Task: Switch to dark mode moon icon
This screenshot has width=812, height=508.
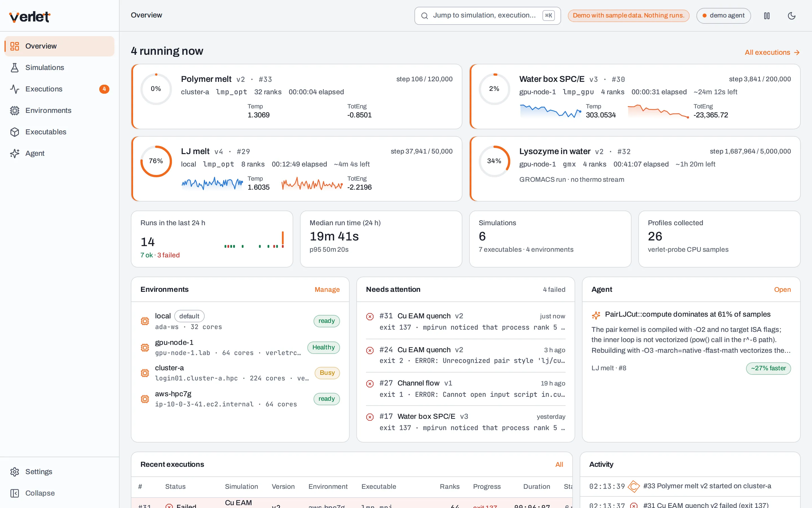Action: coord(791,16)
